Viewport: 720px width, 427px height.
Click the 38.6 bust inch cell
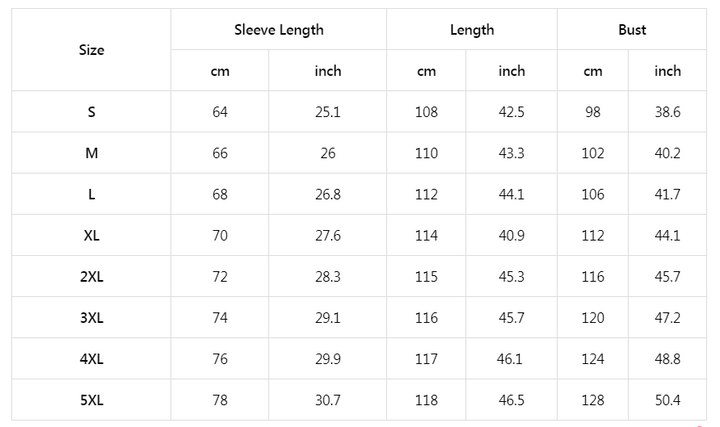tap(667, 112)
